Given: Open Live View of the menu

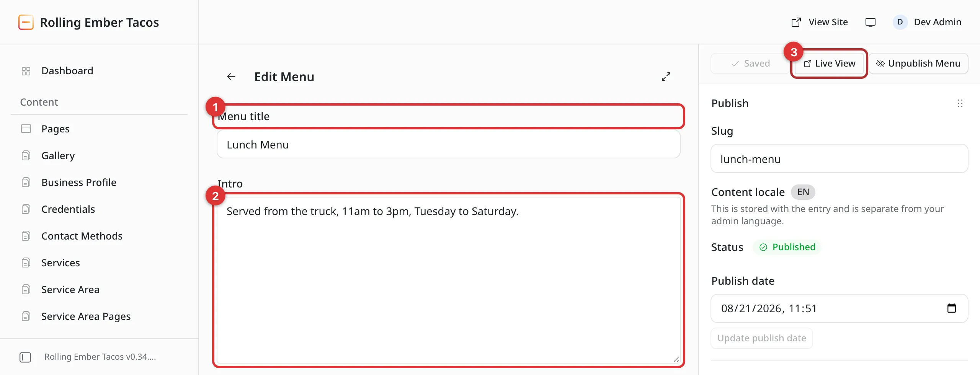Looking at the screenshot, I should 829,64.
